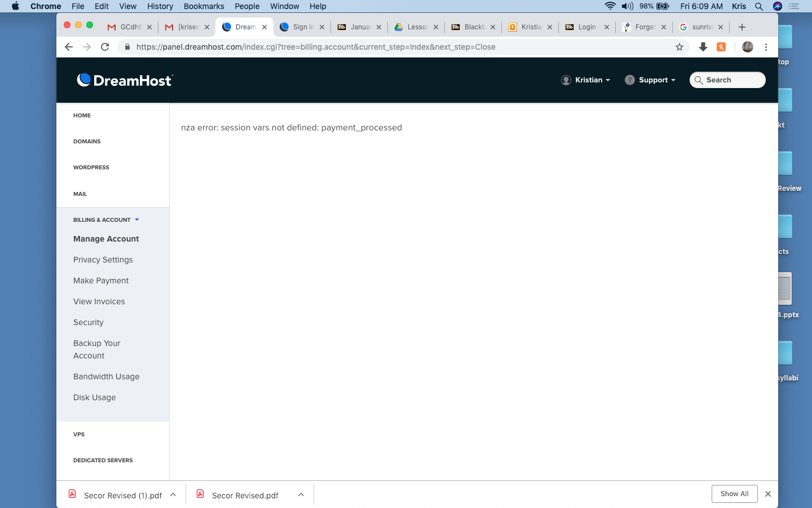Open the Kristian user dropdown
The image size is (812, 508).
(586, 80)
